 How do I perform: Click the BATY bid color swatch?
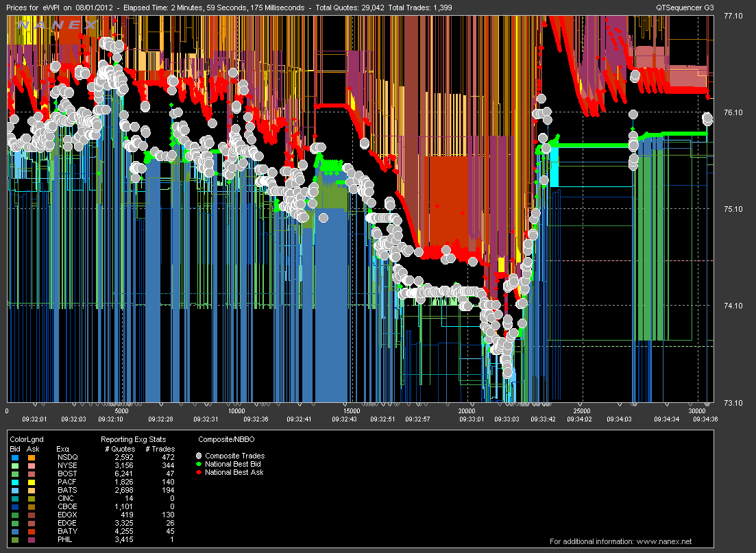[15, 531]
